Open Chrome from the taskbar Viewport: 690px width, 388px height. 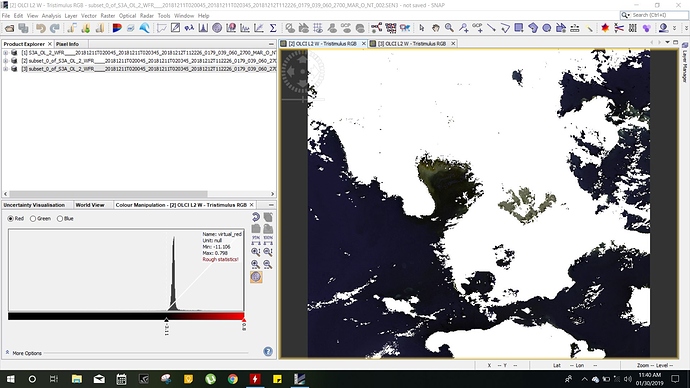tap(233, 379)
